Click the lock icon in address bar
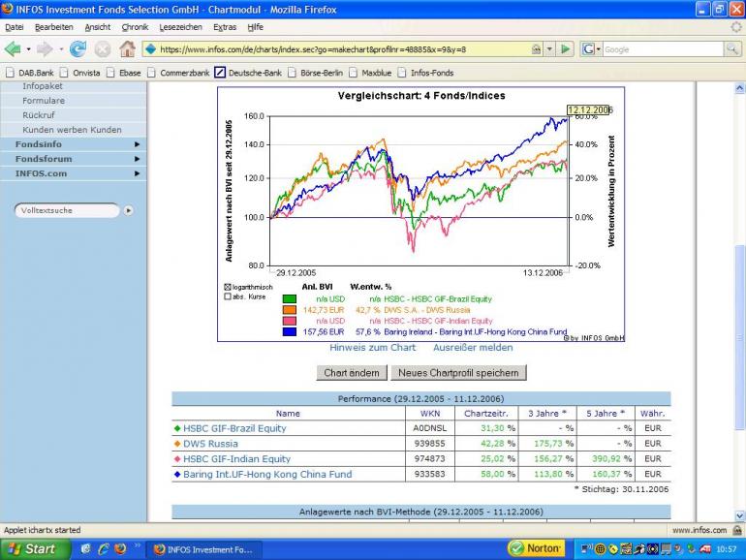Viewport: 746px width, 560px height. (x=536, y=49)
